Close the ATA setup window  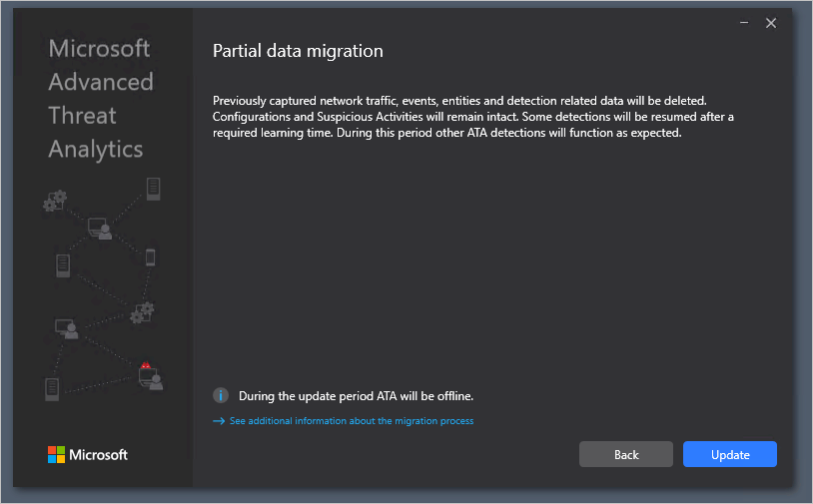click(771, 23)
